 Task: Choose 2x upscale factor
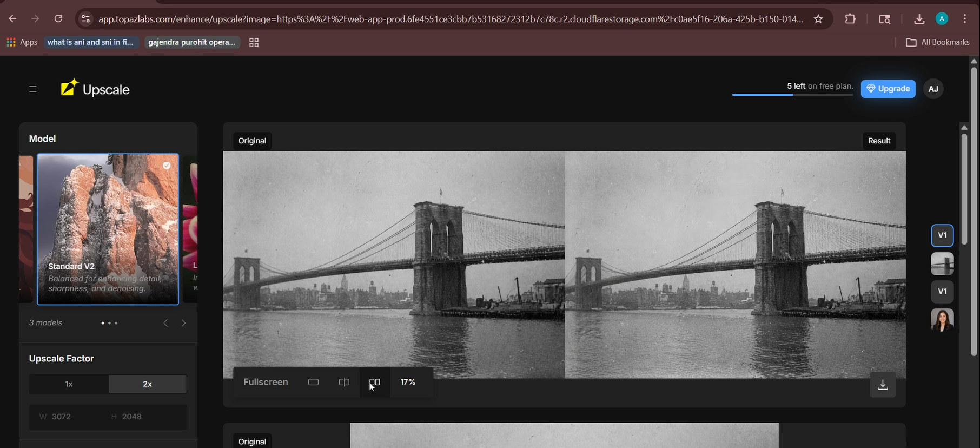pyautogui.click(x=147, y=384)
